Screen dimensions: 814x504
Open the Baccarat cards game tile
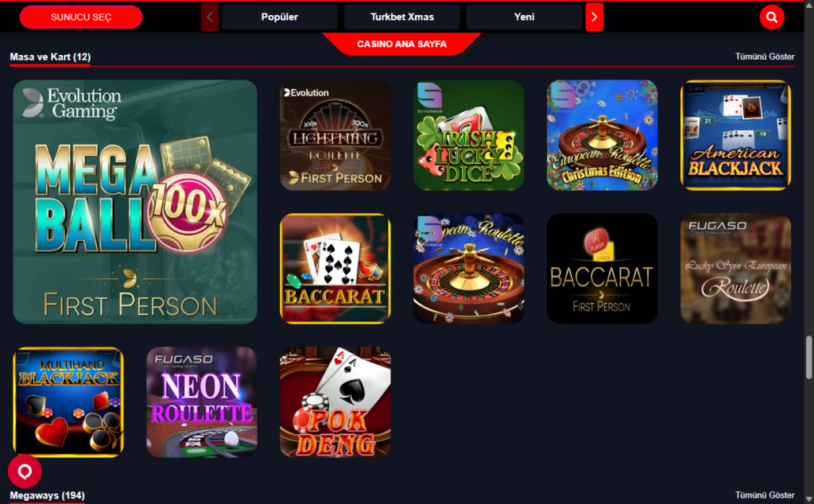(x=335, y=269)
